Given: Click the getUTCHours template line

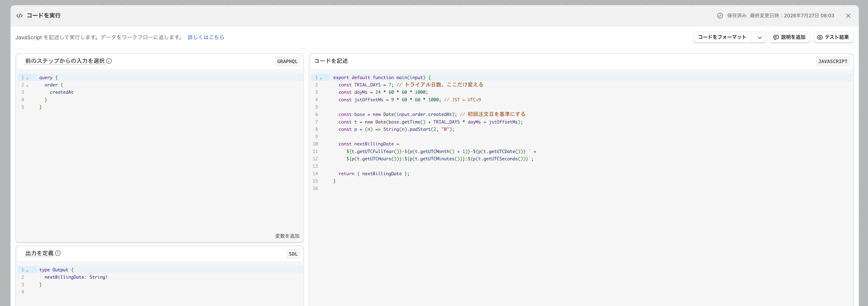Looking at the screenshot, I should pyautogui.click(x=439, y=159).
